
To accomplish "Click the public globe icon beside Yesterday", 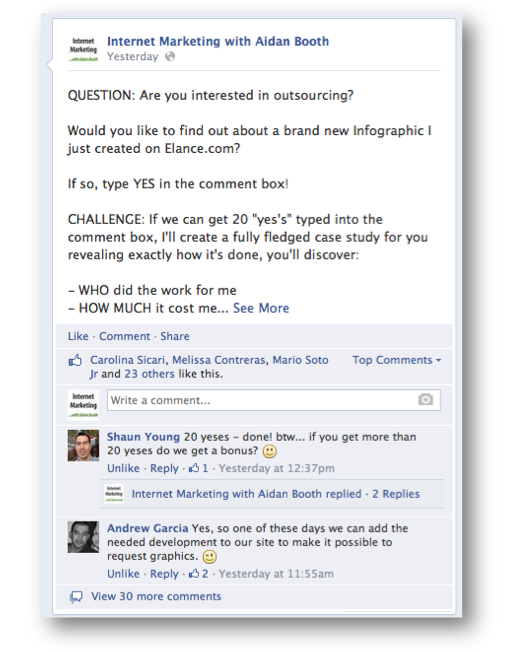I will pos(170,56).
